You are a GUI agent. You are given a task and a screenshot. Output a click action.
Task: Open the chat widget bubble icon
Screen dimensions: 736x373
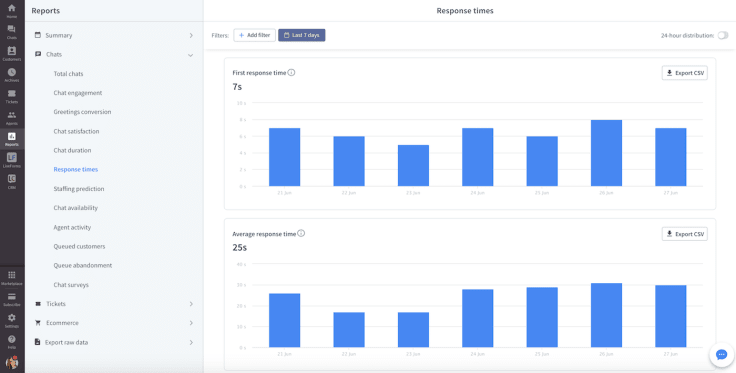(721, 355)
